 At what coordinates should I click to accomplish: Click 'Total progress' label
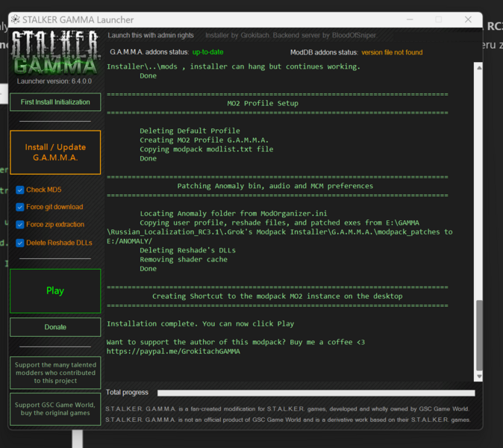click(x=127, y=393)
